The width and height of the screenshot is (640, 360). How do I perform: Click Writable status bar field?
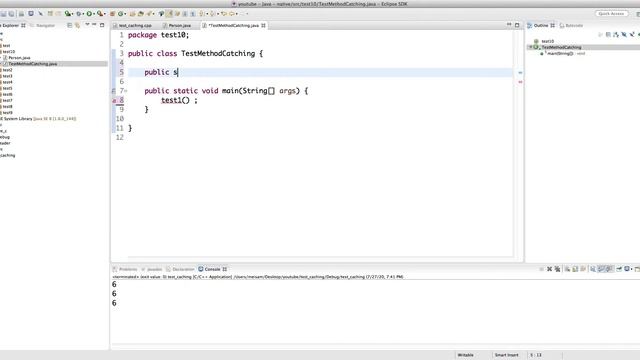coord(465,355)
